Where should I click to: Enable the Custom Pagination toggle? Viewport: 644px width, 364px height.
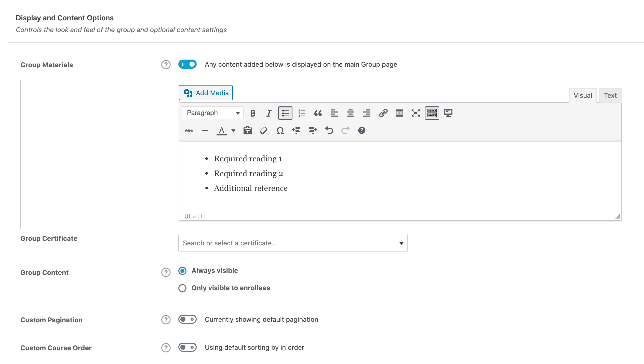(188, 319)
